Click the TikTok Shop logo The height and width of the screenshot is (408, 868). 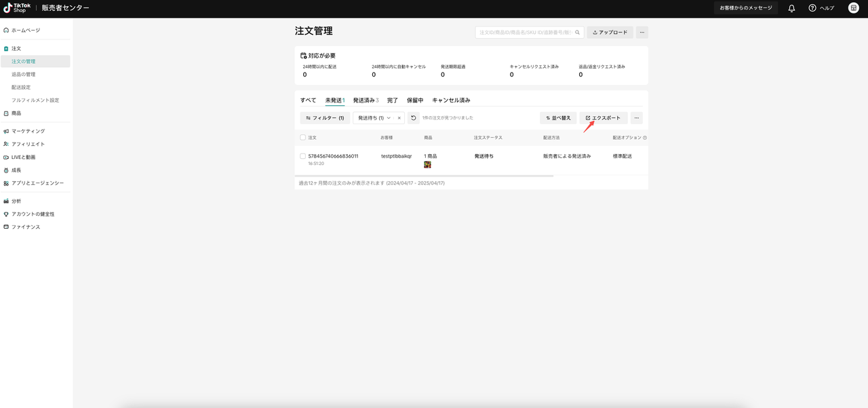(x=17, y=7)
